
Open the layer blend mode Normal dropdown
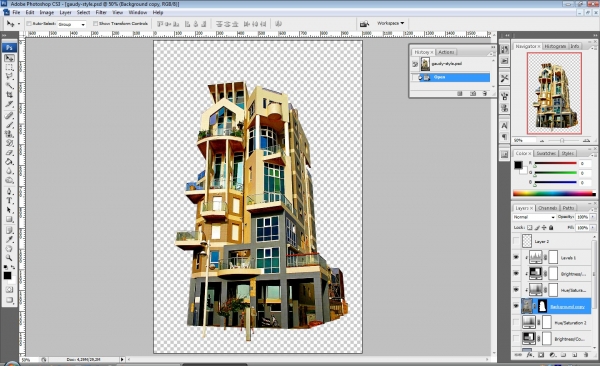pyautogui.click(x=534, y=217)
